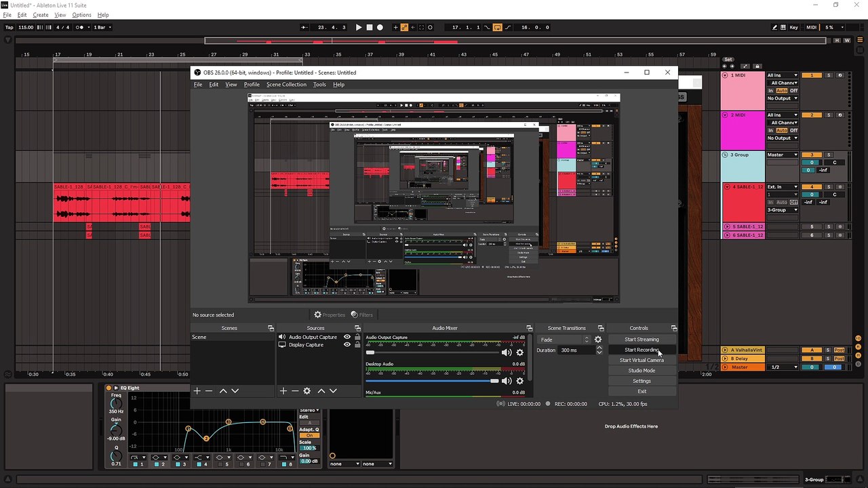Open the No Output dropdown on 2 MIDI track

(783, 138)
